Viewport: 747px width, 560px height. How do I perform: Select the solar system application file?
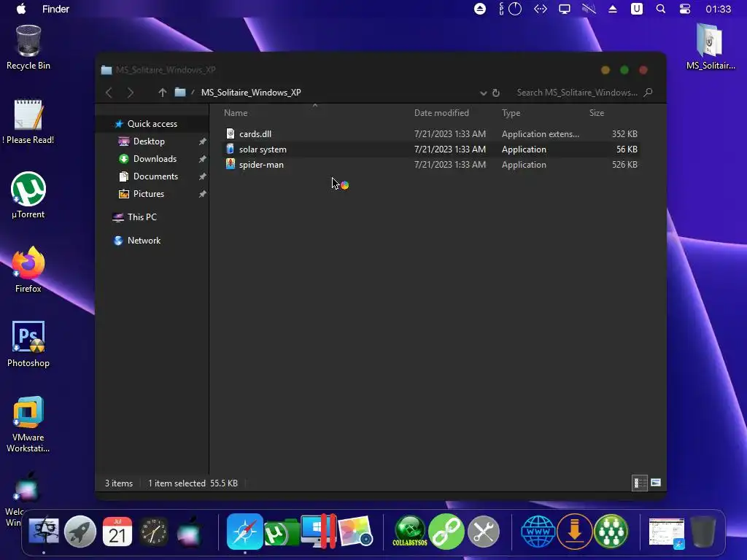tap(263, 149)
